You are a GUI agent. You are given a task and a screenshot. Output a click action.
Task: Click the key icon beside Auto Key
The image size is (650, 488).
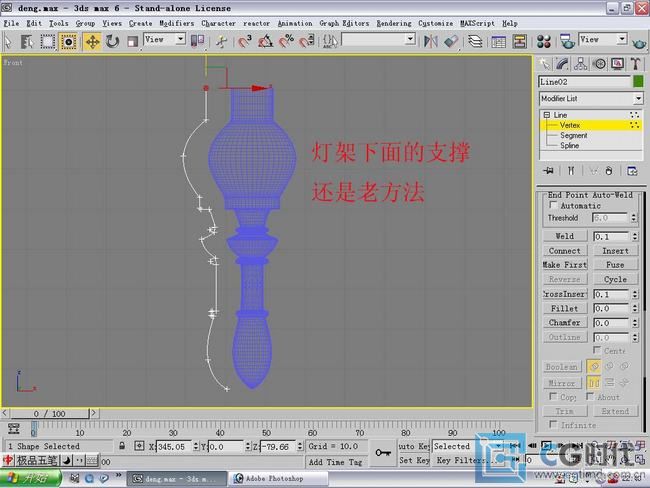point(381,453)
